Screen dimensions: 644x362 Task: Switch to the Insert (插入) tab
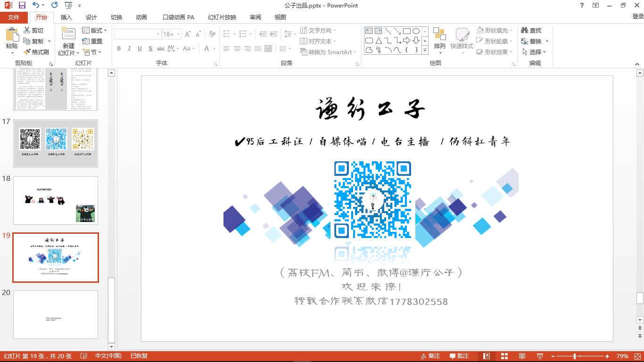pyautogui.click(x=66, y=17)
